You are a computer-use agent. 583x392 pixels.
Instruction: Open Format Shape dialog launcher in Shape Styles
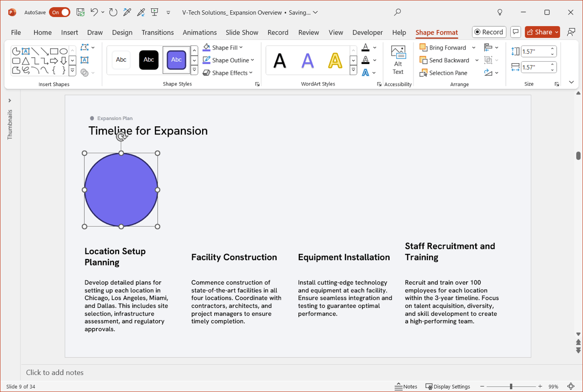(257, 85)
